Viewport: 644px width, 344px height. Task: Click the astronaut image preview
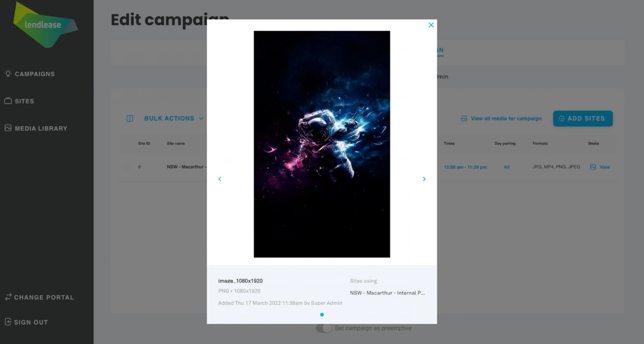click(x=322, y=144)
